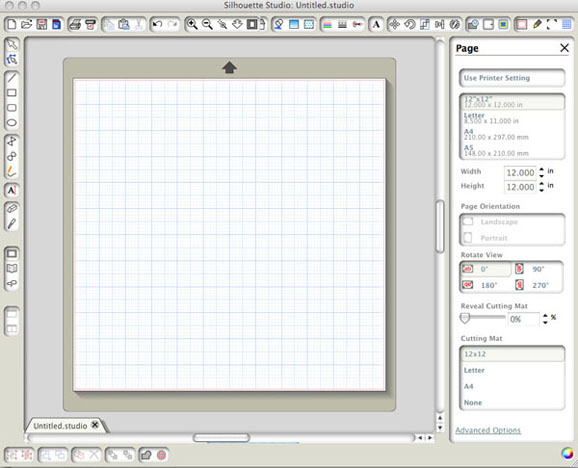Click the Width input field
578x468 pixels.
pos(520,172)
